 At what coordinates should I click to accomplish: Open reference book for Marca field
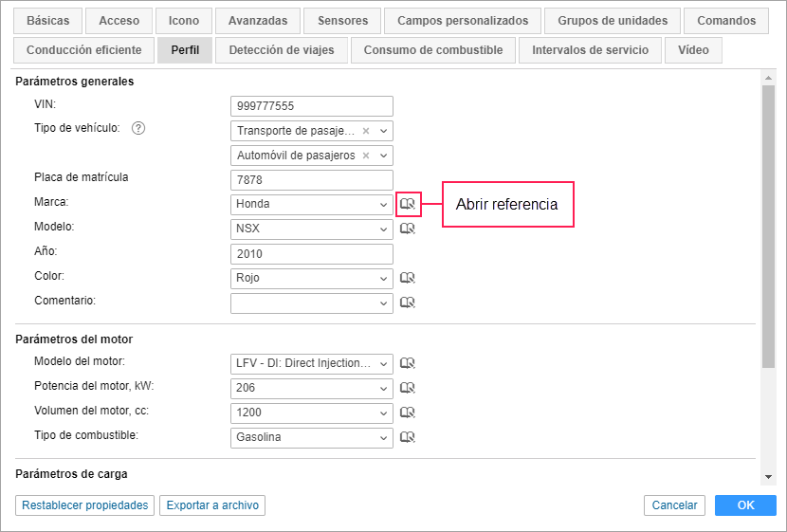pyautogui.click(x=408, y=204)
